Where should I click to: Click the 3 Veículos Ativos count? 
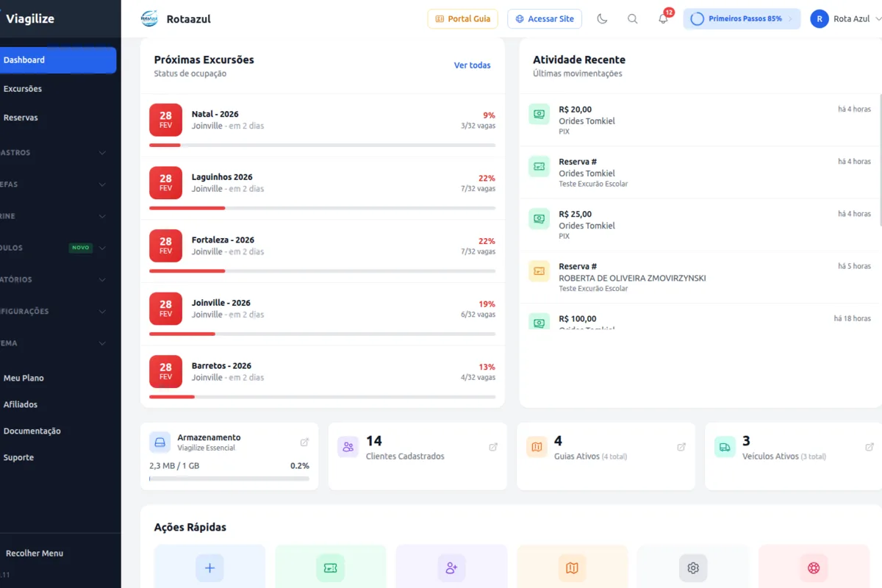pyautogui.click(x=746, y=441)
